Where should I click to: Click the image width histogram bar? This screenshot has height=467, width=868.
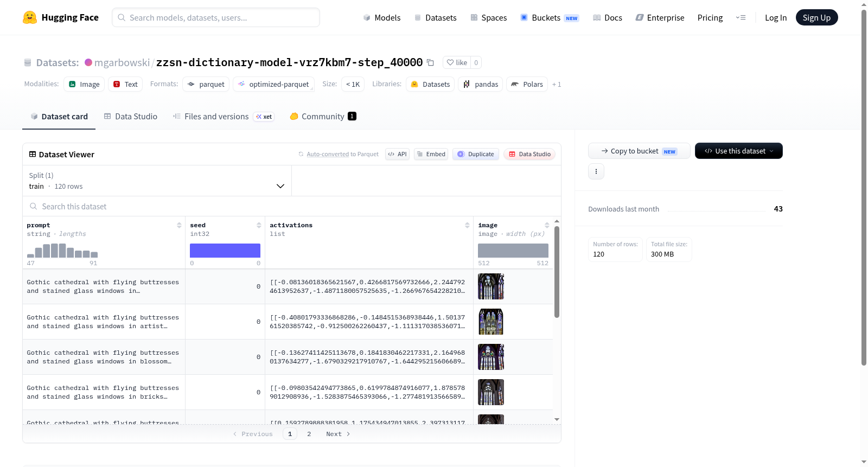pyautogui.click(x=513, y=251)
